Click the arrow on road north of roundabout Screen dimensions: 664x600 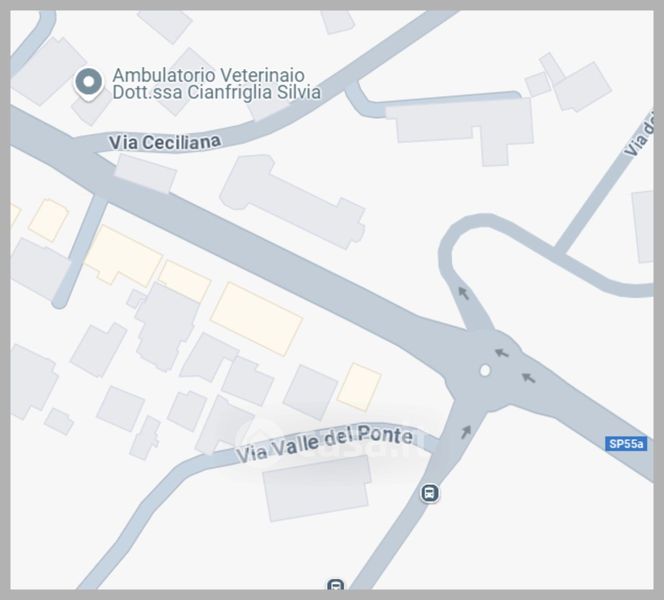pyautogui.click(x=464, y=293)
